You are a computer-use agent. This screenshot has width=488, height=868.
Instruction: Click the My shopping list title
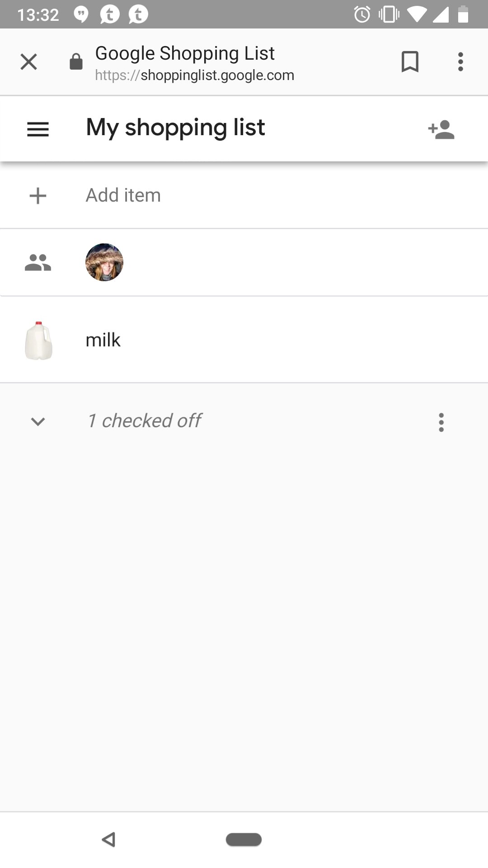[x=175, y=128]
